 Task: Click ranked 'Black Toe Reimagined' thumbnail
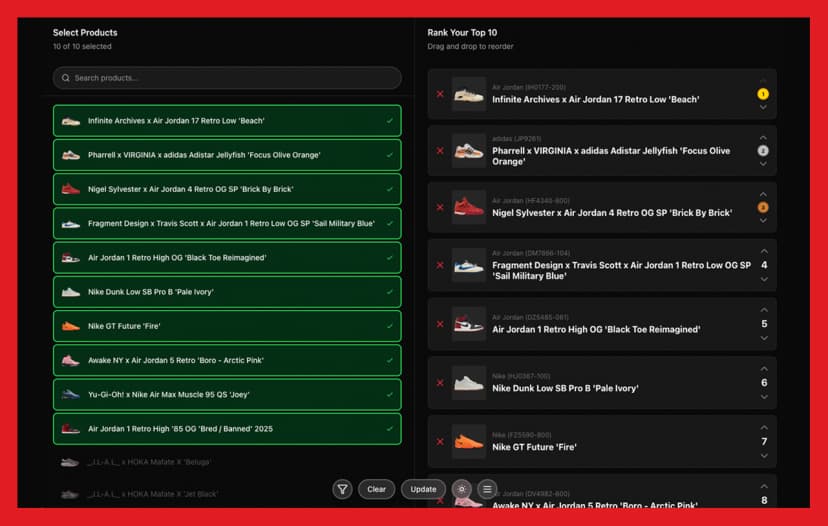click(x=469, y=324)
